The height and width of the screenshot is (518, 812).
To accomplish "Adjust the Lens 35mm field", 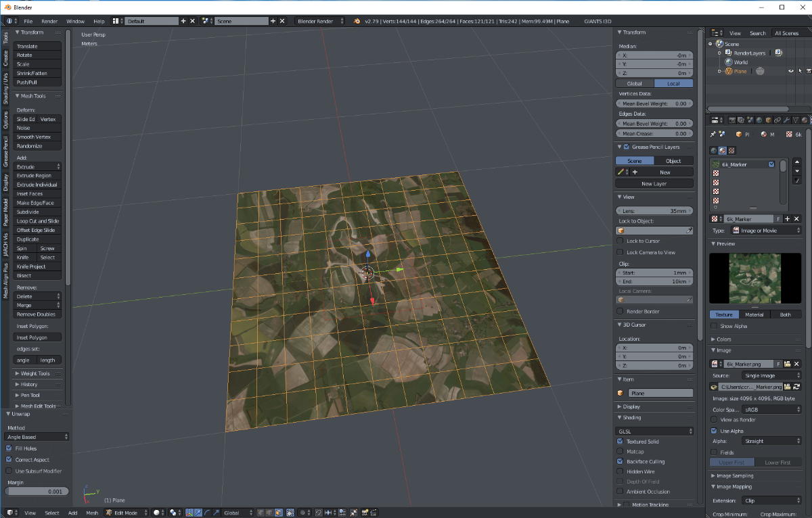I will [655, 211].
